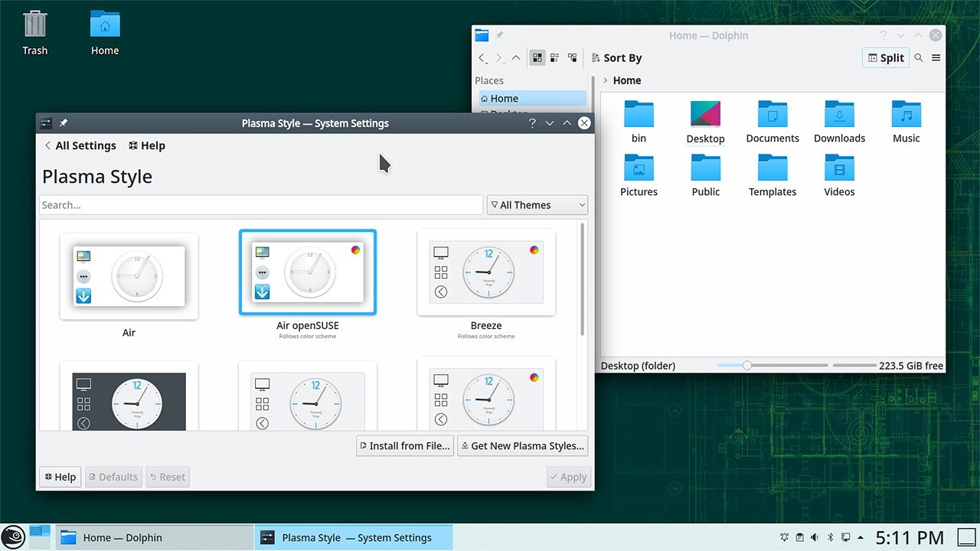Go back in Dolphin navigation history

[482, 58]
